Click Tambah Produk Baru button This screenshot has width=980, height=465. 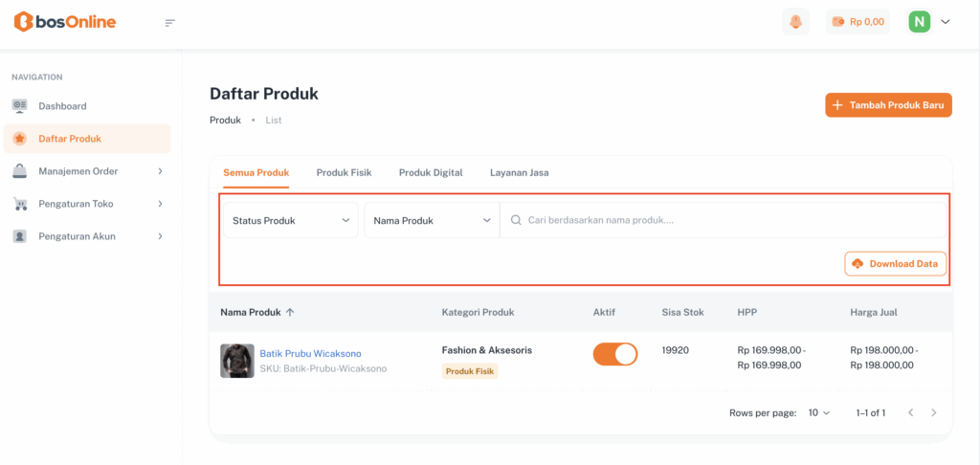[x=888, y=105]
